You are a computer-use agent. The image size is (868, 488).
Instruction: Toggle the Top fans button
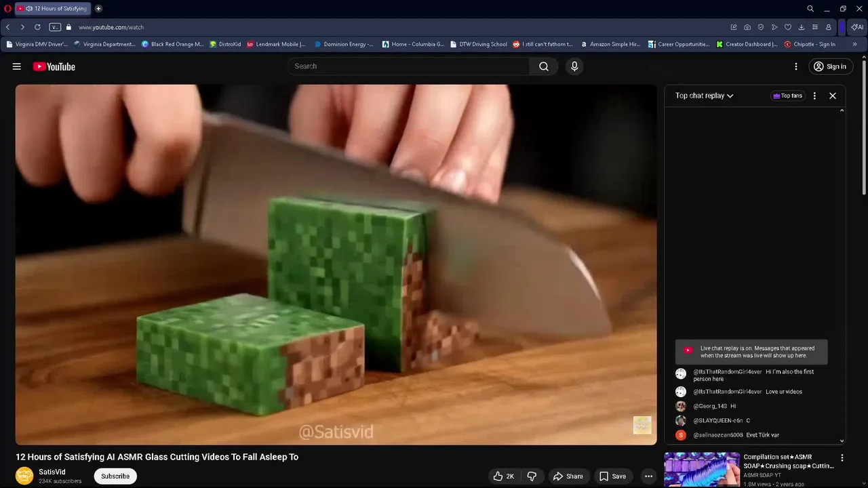787,96
